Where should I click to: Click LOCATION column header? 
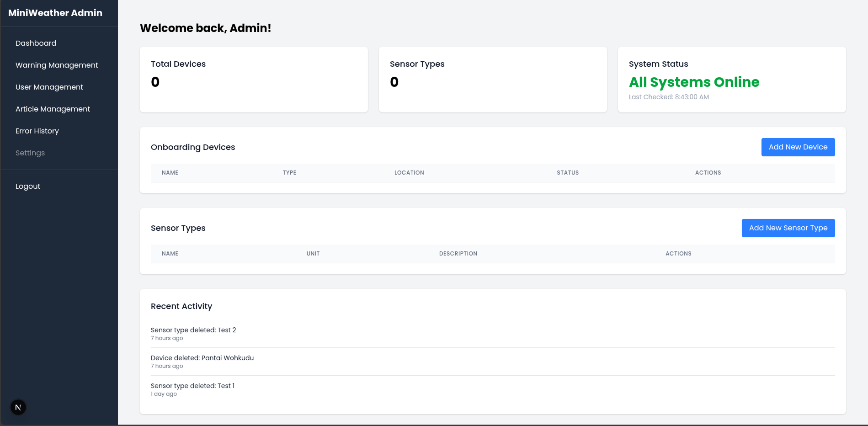point(409,173)
